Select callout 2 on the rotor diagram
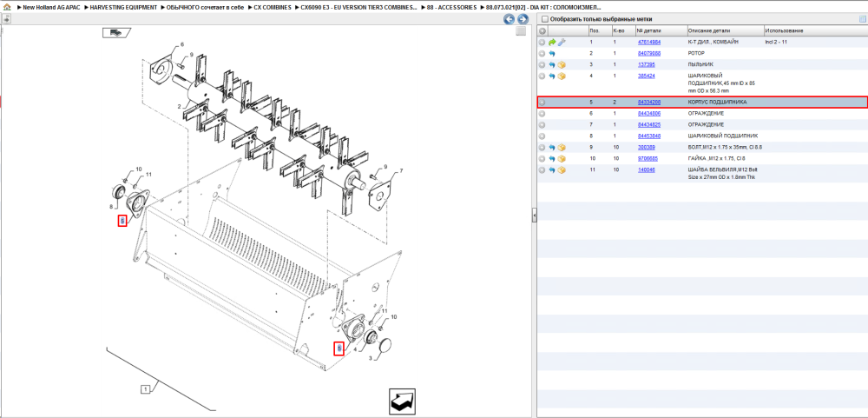This screenshot has width=868, height=418. click(180, 106)
